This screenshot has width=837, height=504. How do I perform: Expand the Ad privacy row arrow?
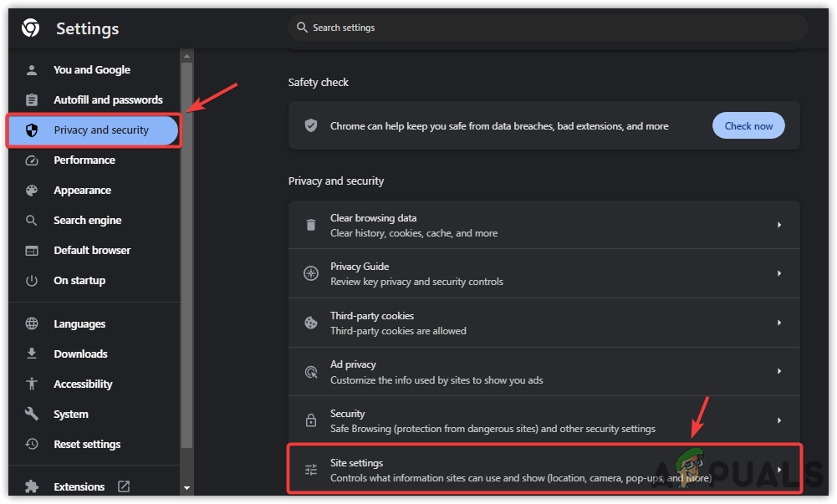779,371
